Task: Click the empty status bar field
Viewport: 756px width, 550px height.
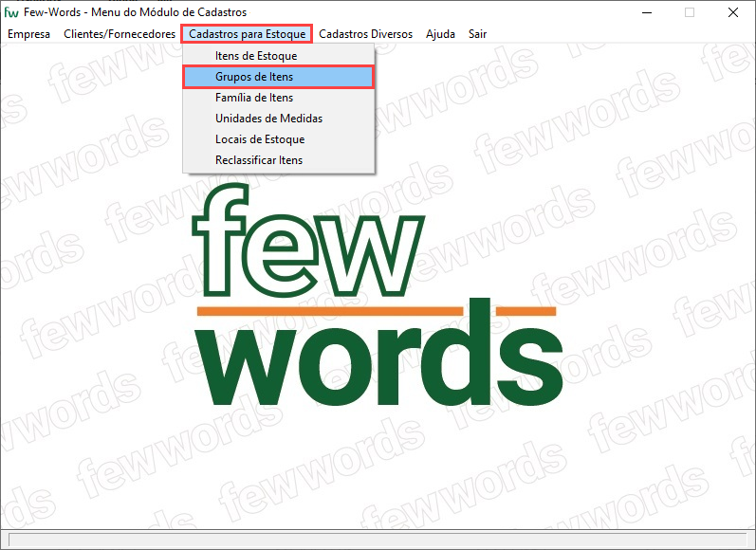Action: pyautogui.click(x=378, y=540)
